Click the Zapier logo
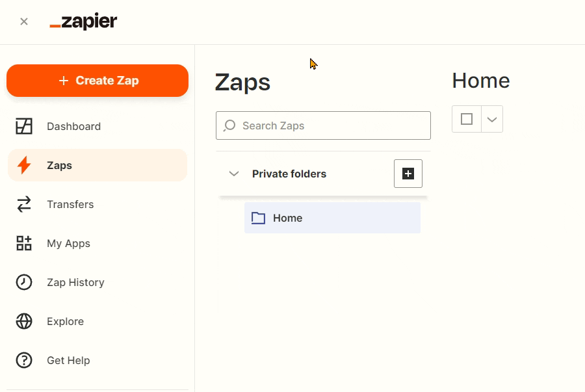Image resolution: width=585 pixels, height=392 pixels. coord(83,21)
